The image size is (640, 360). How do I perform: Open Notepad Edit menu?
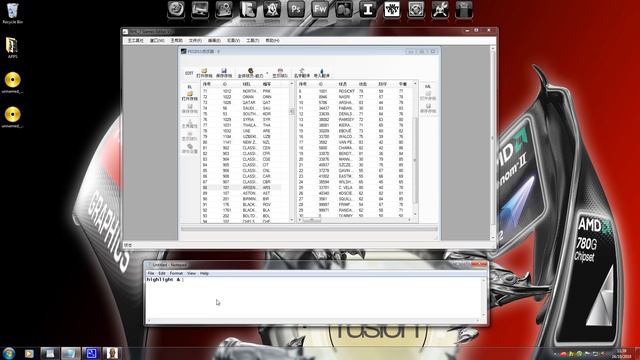tap(162, 273)
